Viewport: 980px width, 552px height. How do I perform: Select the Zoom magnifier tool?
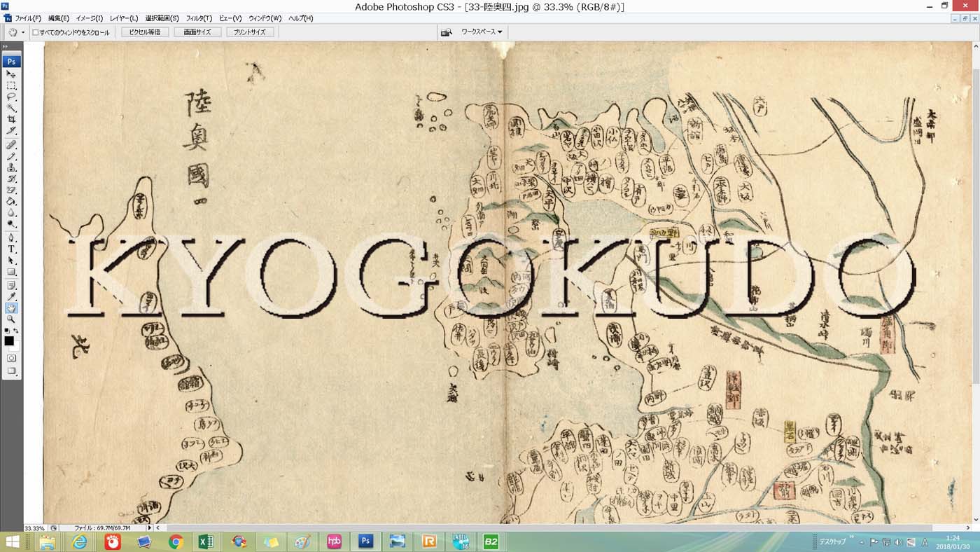tap(11, 319)
